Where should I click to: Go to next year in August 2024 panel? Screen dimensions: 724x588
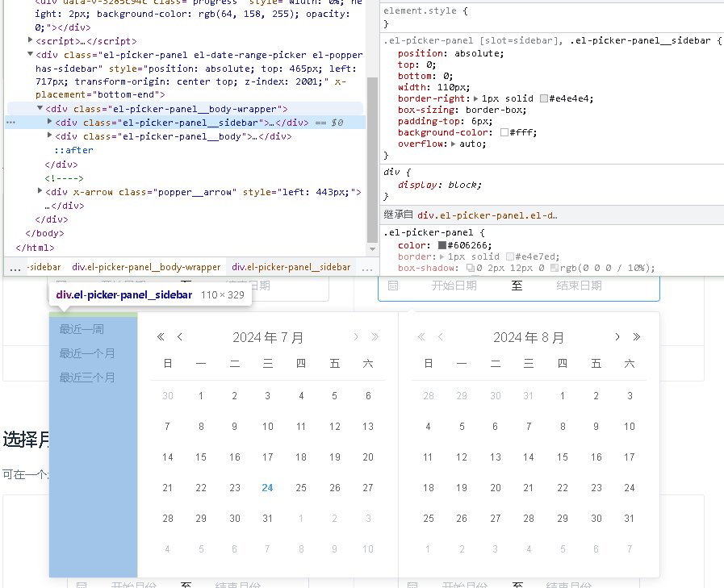pyautogui.click(x=637, y=337)
